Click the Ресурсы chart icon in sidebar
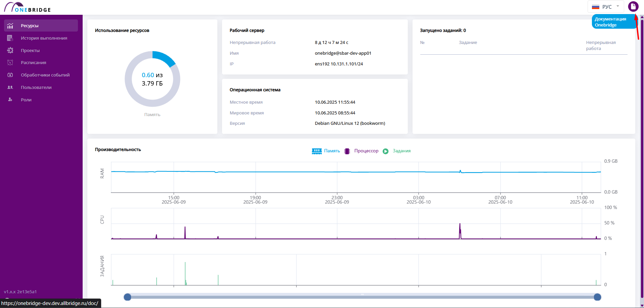The image size is (644, 308). [10, 26]
